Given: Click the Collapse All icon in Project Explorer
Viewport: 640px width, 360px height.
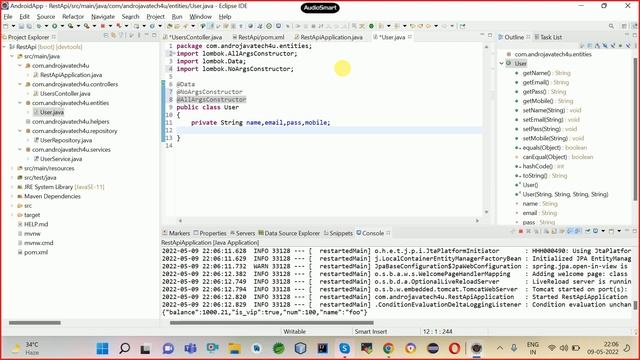Looking at the screenshot, I should (x=106, y=36).
